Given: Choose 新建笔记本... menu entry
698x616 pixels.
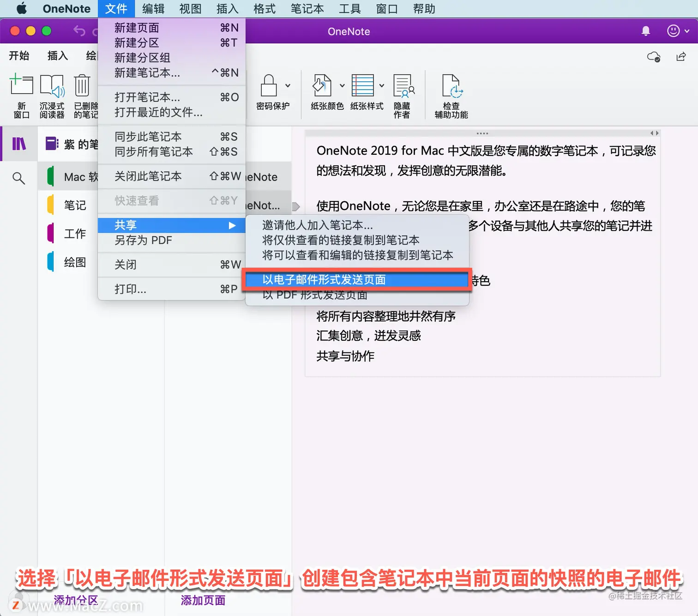Looking at the screenshot, I should [x=172, y=72].
